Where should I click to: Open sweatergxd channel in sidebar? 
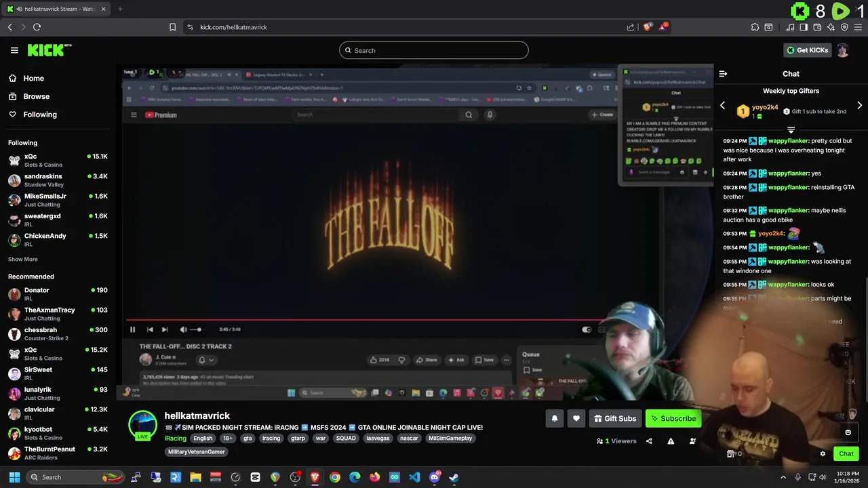(x=58, y=220)
